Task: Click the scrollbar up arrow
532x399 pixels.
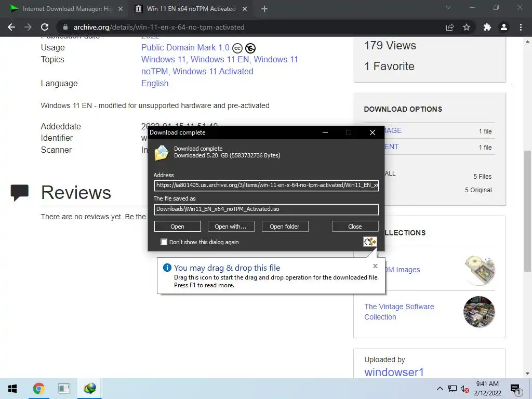Action: (x=527, y=42)
